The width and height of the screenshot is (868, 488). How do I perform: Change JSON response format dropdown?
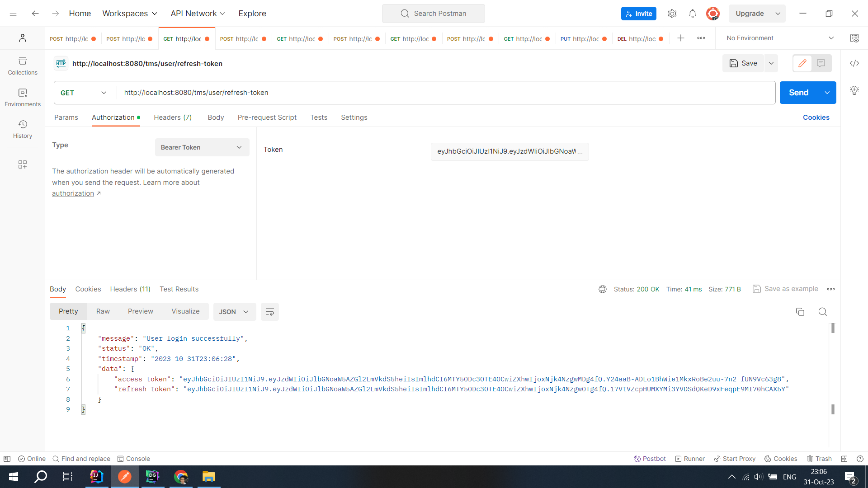pos(234,311)
